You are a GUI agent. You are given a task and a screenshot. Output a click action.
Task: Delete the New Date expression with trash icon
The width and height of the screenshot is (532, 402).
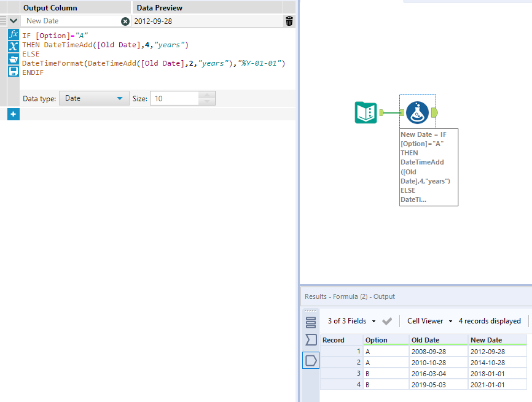pos(289,21)
